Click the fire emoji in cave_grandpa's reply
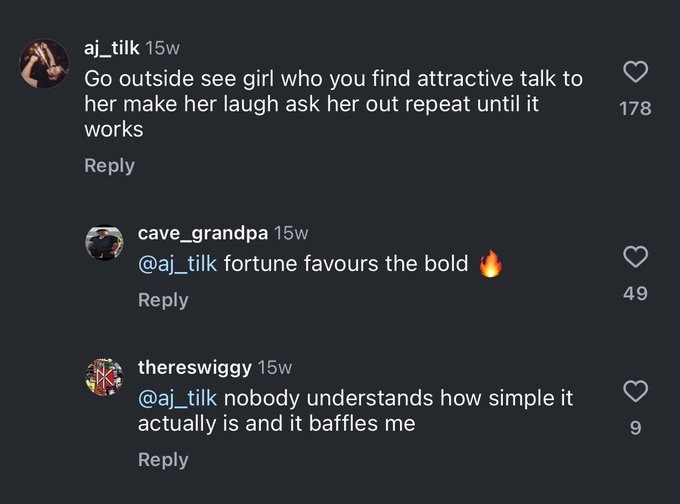Image resolution: width=680 pixels, height=504 pixels. tap(490, 263)
